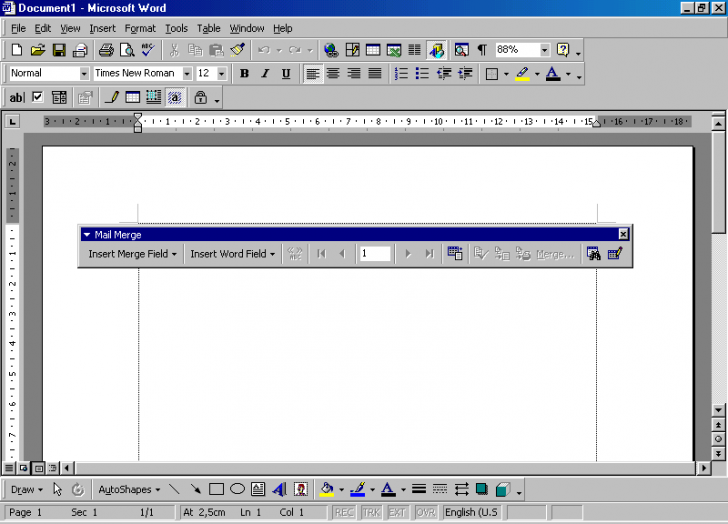Run spelling and grammar check
The image size is (728, 524).
[x=148, y=50]
